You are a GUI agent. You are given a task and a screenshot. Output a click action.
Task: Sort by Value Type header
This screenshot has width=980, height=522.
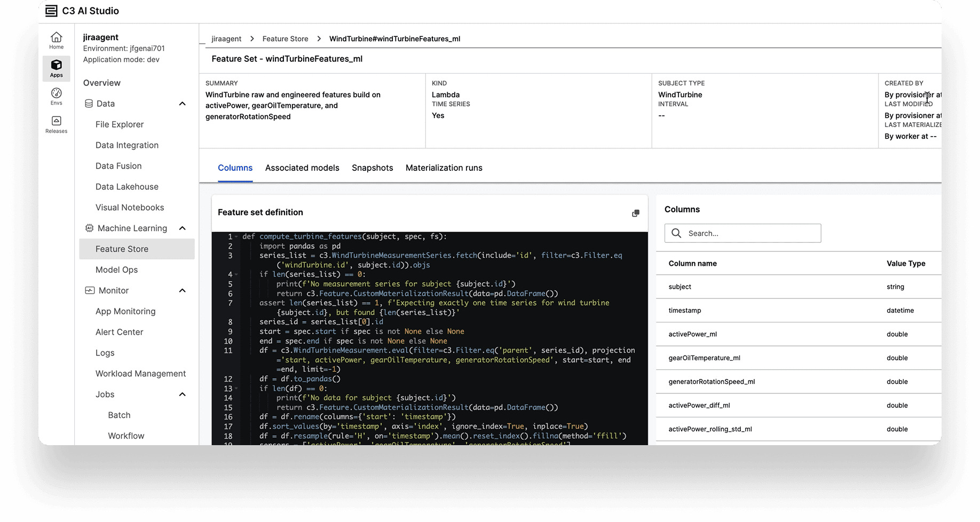906,264
